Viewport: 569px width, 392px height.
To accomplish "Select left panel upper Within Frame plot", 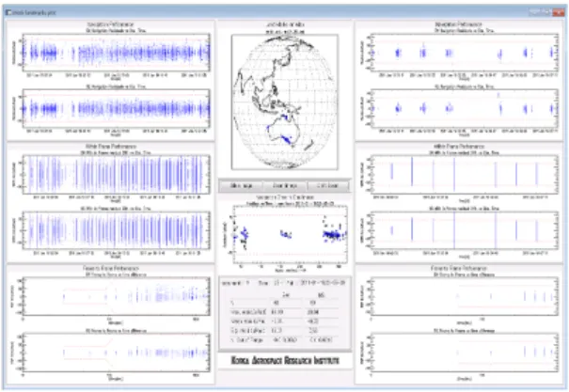I will pyautogui.click(x=116, y=175).
